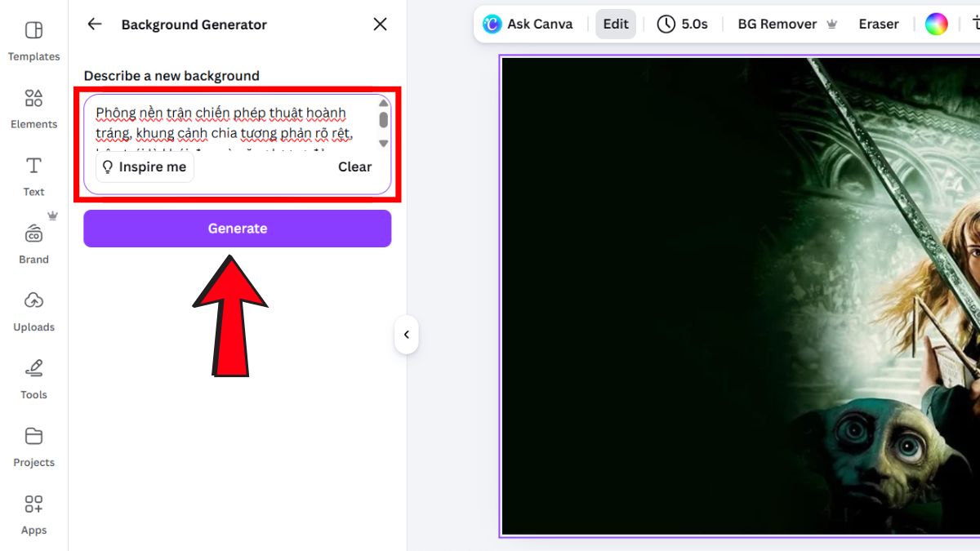The width and height of the screenshot is (980, 551).
Task: Go back from Background Generator panel
Action: (x=95, y=24)
